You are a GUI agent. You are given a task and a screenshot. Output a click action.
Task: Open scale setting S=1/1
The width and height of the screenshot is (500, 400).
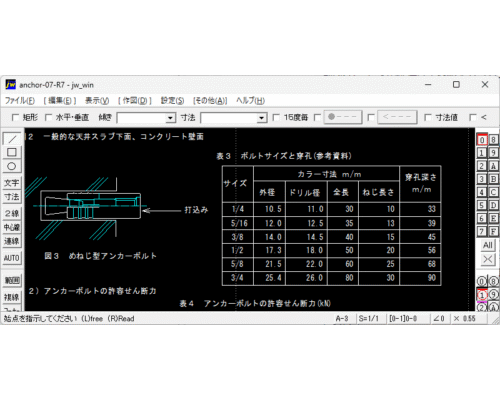coord(369,319)
